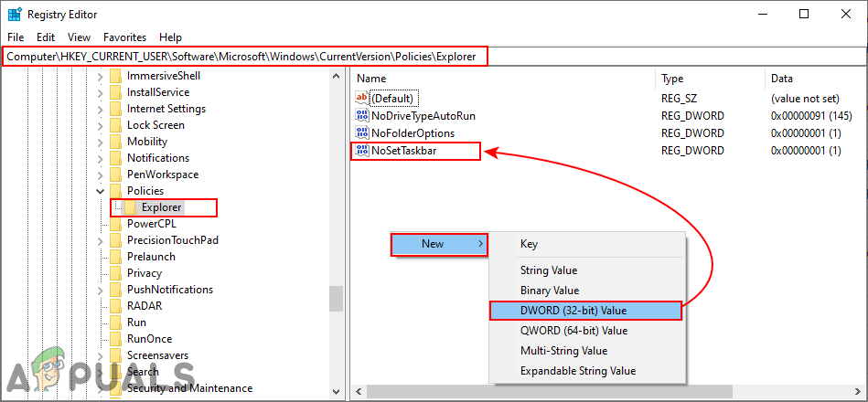Click the PowerCPL folder icon
868x402 pixels.
pos(115,224)
